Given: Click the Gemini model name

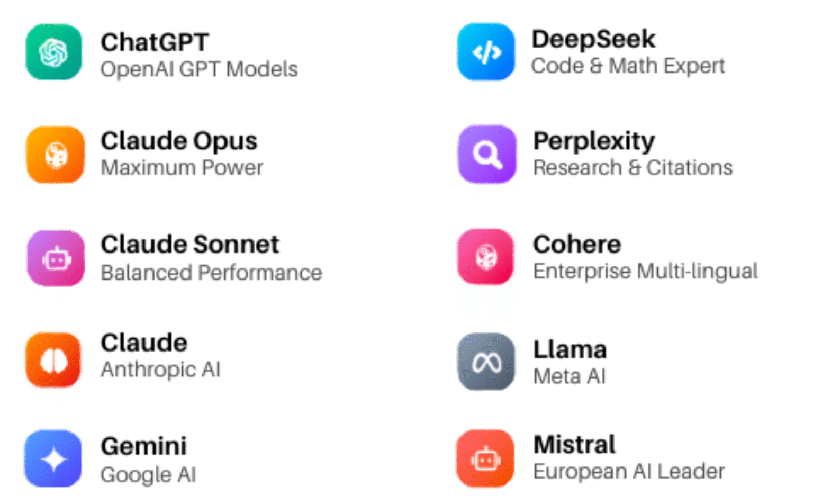Looking at the screenshot, I should [x=143, y=446].
